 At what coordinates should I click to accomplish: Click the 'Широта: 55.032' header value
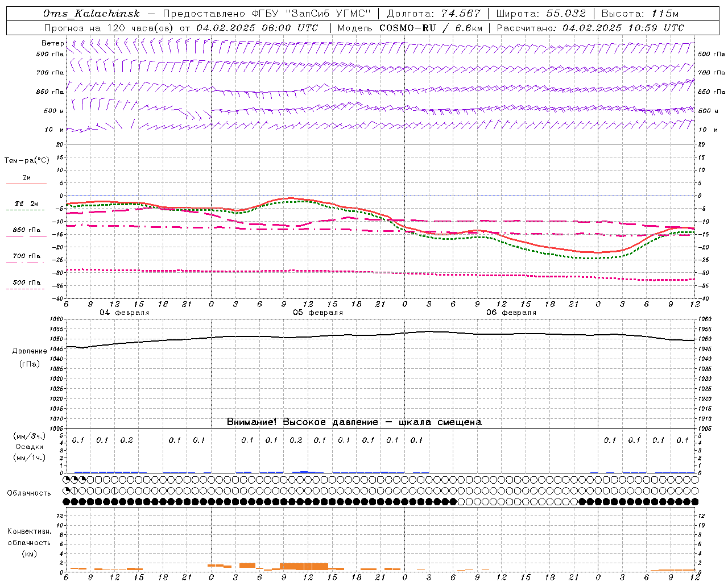(x=541, y=14)
